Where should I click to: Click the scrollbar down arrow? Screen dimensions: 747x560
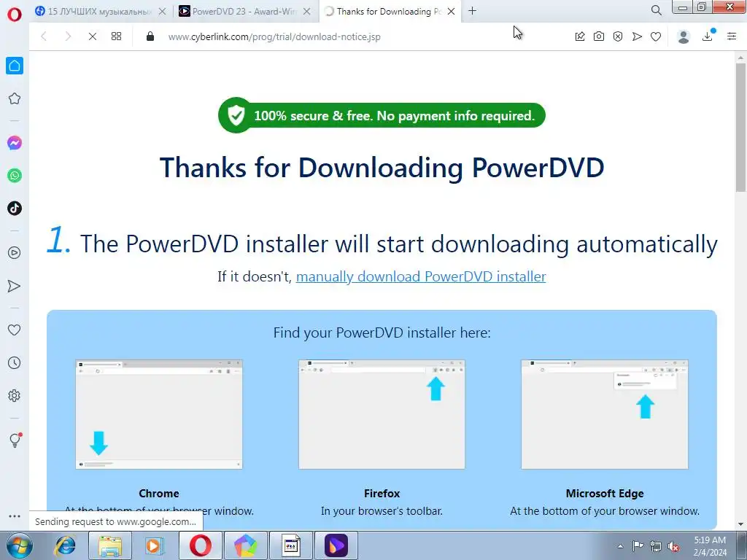click(740, 524)
